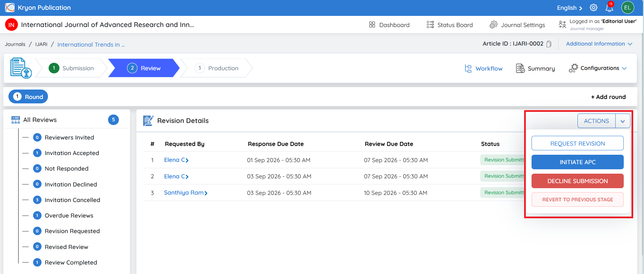Toggle the ACTIONS dropdown arrow
This screenshot has height=274, width=644.
623,121
